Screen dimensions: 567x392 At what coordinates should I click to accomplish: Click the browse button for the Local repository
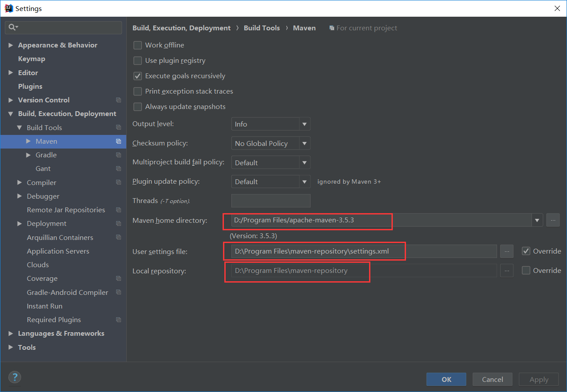506,270
